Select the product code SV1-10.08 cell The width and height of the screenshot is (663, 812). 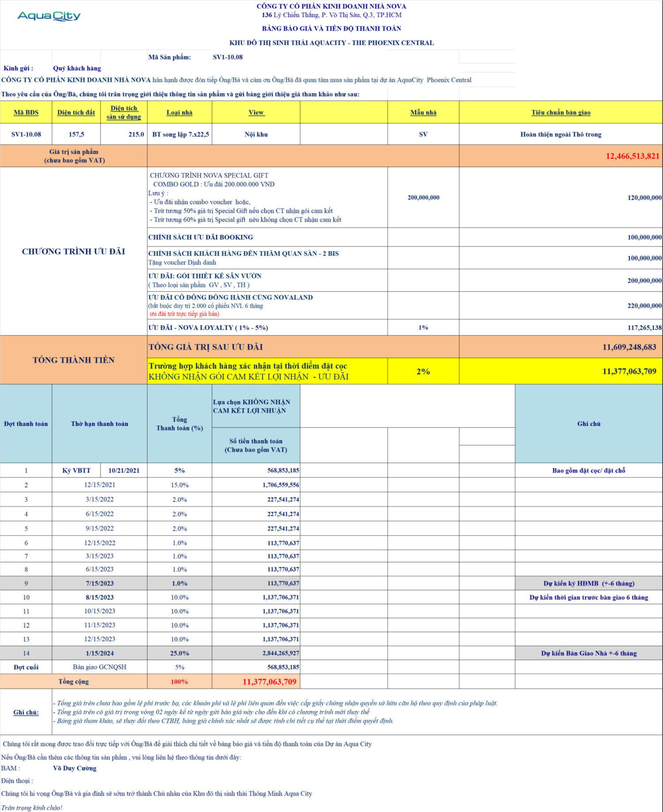[x=26, y=134]
